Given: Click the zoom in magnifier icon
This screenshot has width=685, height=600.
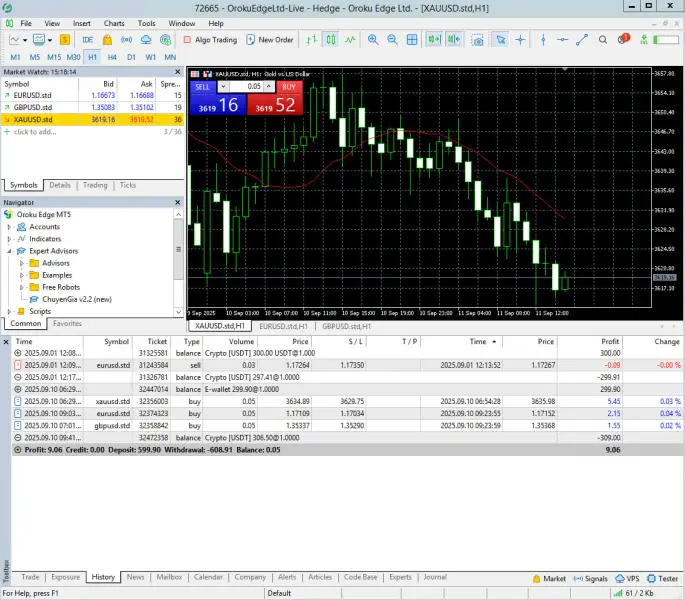Looking at the screenshot, I should pos(374,40).
